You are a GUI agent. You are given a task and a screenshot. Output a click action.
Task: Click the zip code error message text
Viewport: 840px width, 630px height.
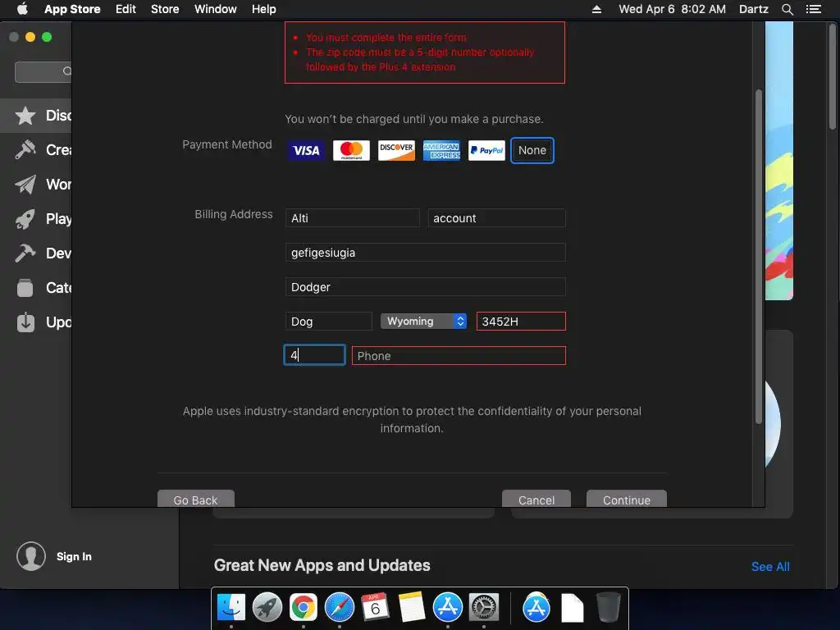point(420,59)
